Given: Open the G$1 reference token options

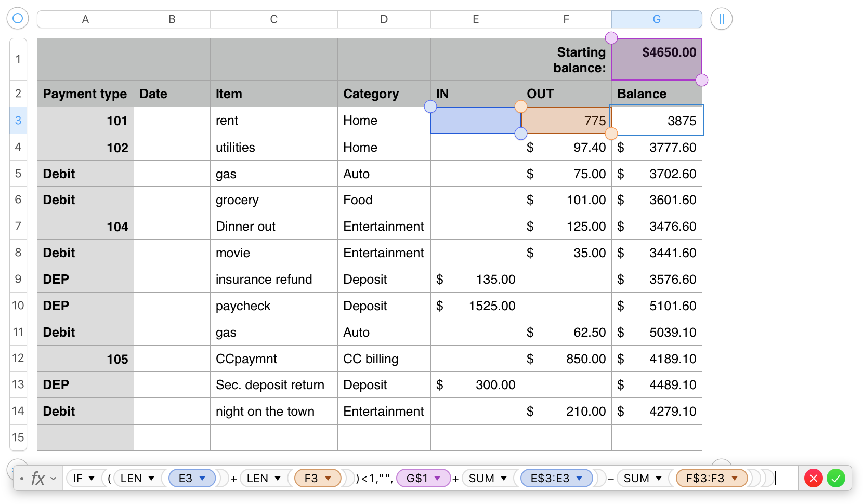Looking at the screenshot, I should (437, 478).
